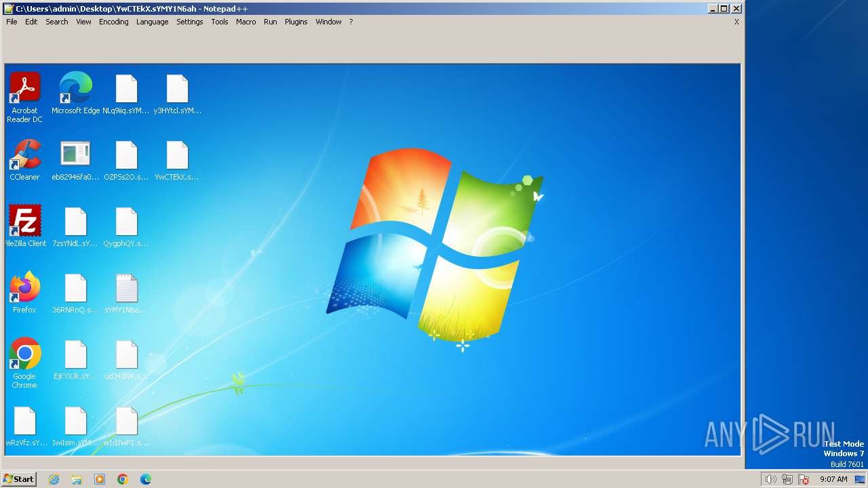Open the File menu
868x488 pixels.
click(x=12, y=22)
